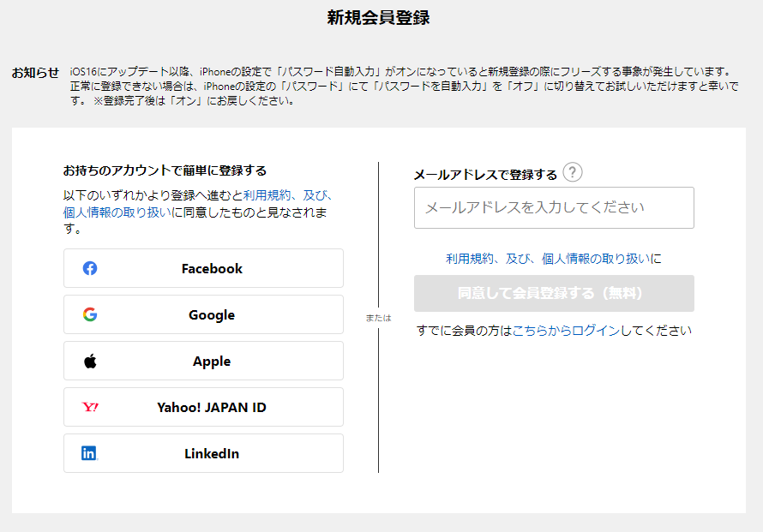Continue using the 'LinkedIn' text label
Screen dimensions: 763x532
click(212, 453)
